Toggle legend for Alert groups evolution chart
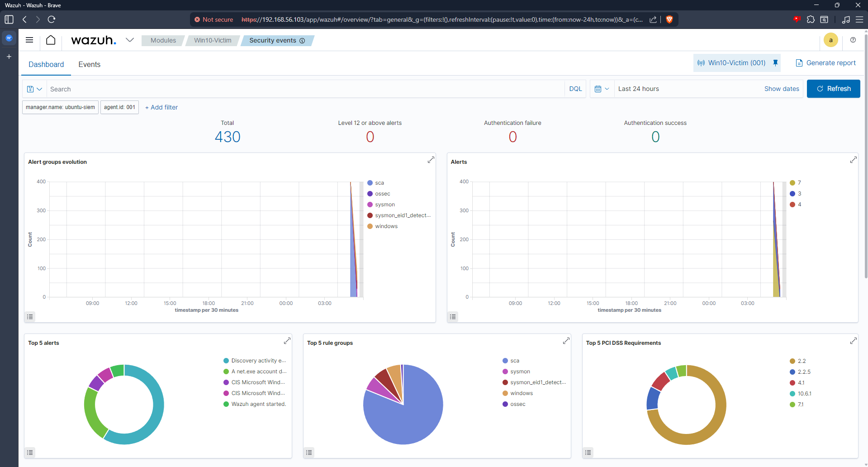The width and height of the screenshot is (868, 467). click(x=30, y=317)
